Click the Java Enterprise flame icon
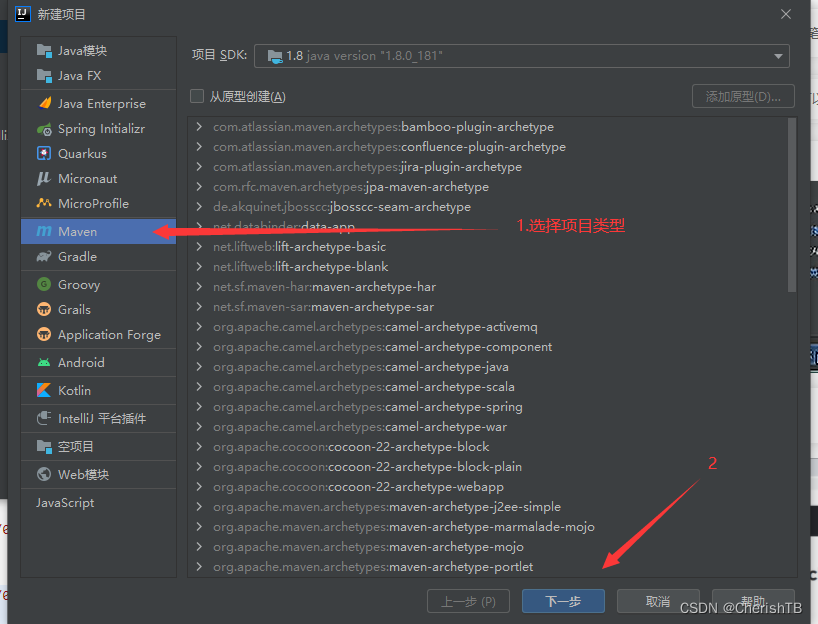This screenshot has width=818, height=624. coord(45,103)
